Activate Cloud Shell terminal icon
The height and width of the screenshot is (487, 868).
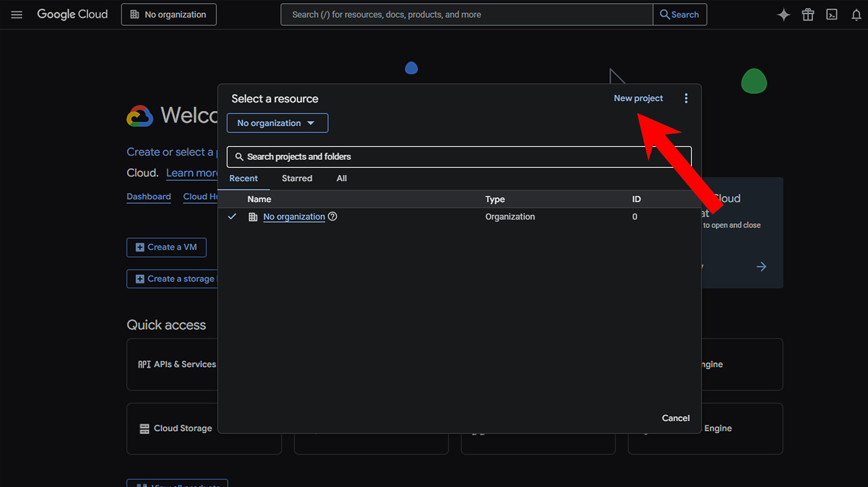832,14
